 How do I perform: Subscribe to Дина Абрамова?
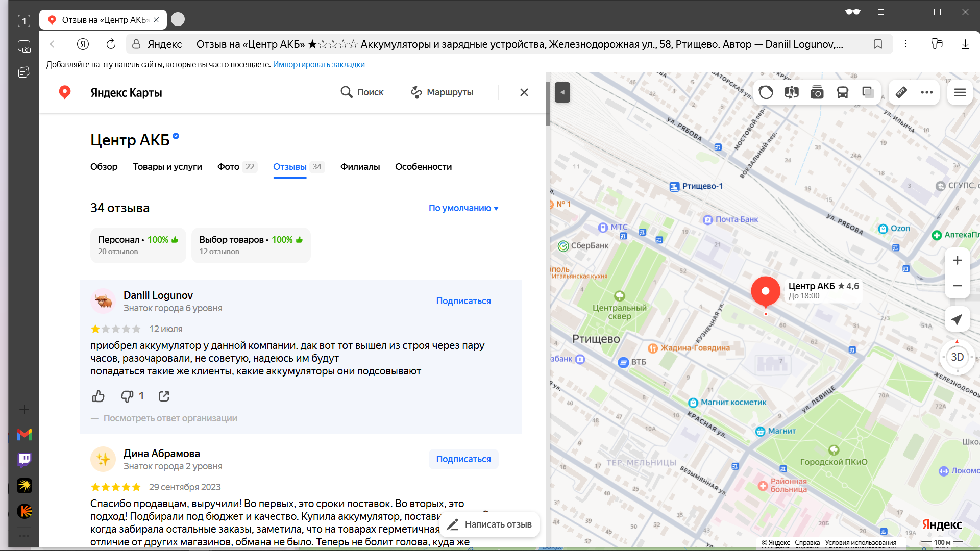coord(463,459)
